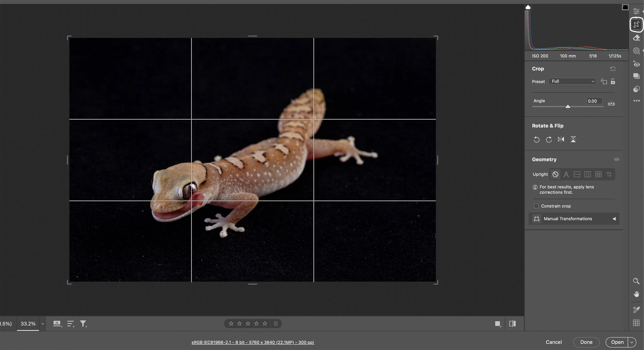644x350 pixels.
Task: Rotate image clockwise
Action: [549, 139]
